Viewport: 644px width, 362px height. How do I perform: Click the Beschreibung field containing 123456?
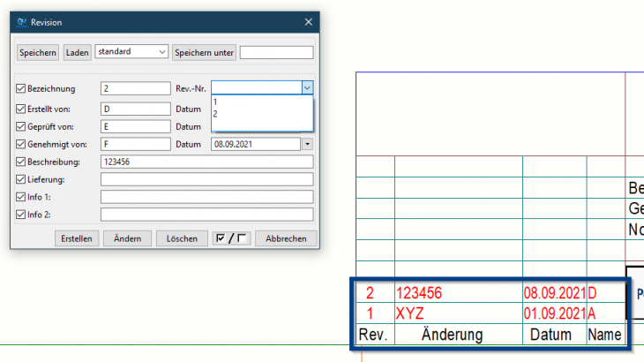click(207, 162)
